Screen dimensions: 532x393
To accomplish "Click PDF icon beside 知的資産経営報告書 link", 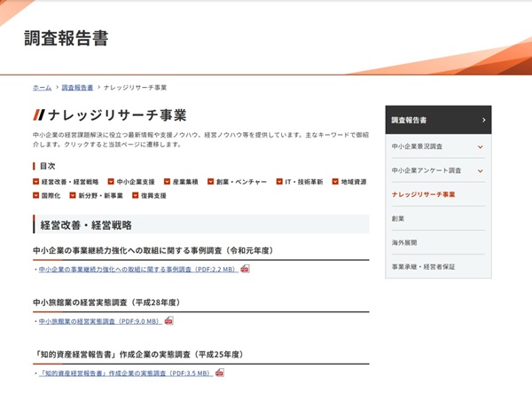I will click(220, 373).
